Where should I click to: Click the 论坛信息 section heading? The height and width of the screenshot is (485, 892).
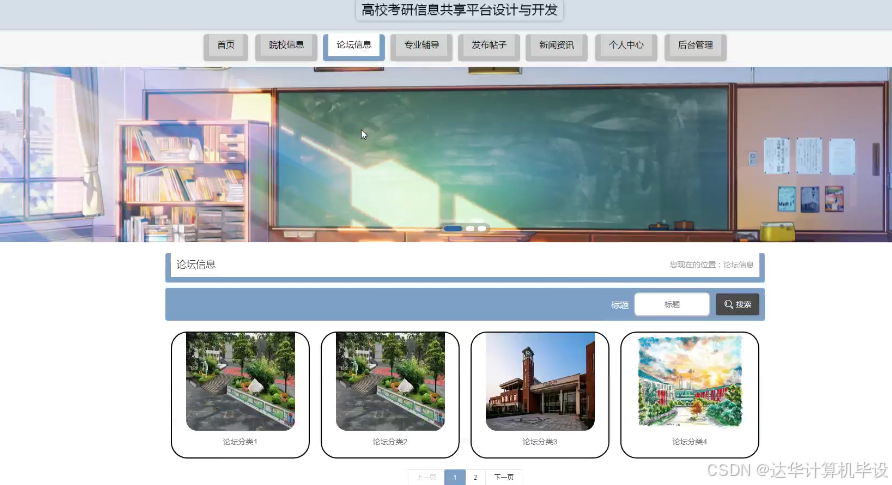[x=196, y=264]
